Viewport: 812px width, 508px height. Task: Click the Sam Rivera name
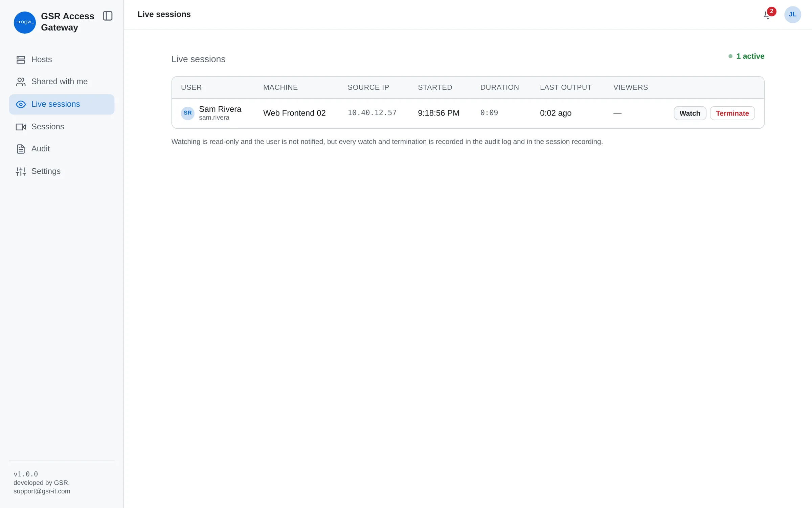220,109
